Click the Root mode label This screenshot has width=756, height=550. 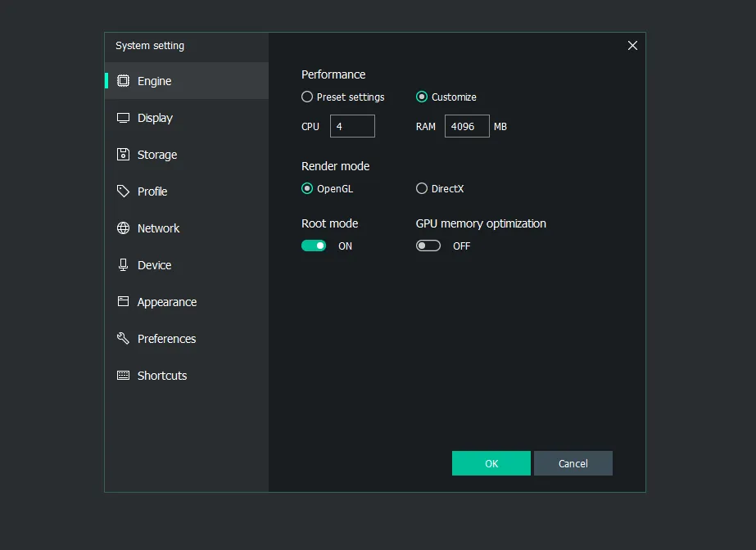pyautogui.click(x=330, y=223)
